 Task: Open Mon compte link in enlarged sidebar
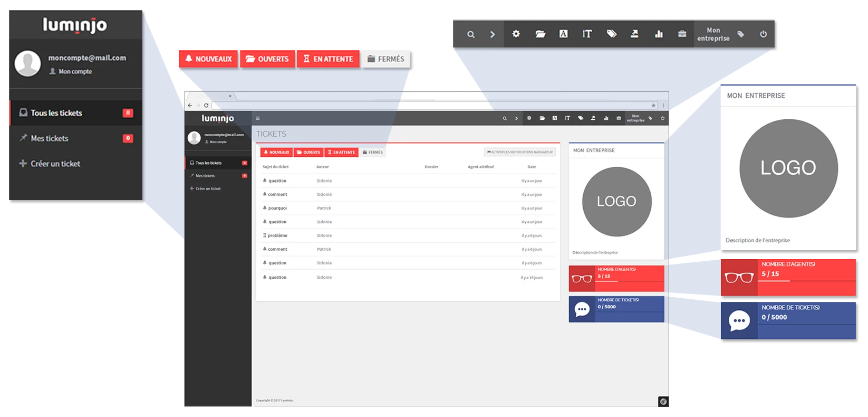(71, 71)
